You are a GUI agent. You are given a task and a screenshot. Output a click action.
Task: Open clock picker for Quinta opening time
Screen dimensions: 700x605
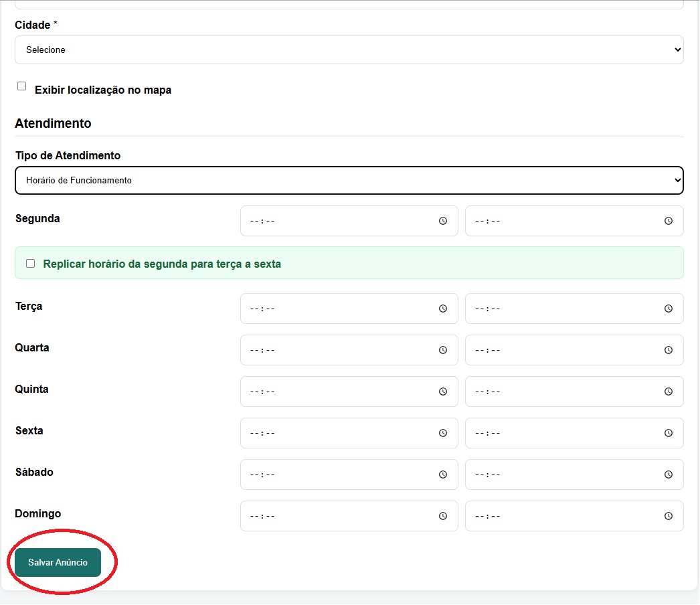pos(443,392)
